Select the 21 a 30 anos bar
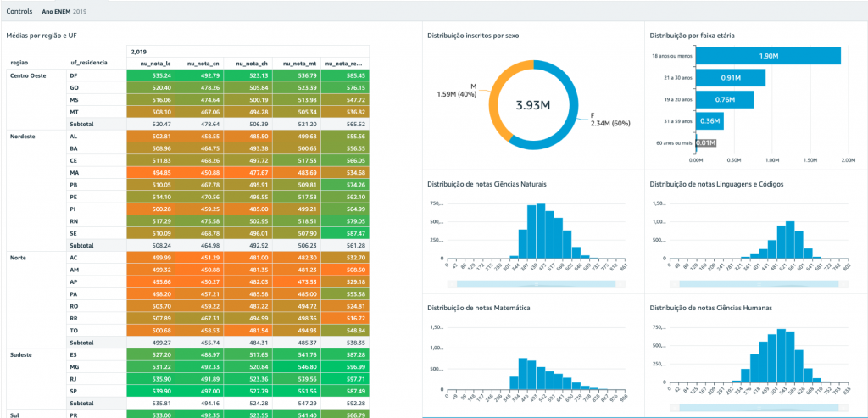The width and height of the screenshot is (868, 418). pos(731,78)
